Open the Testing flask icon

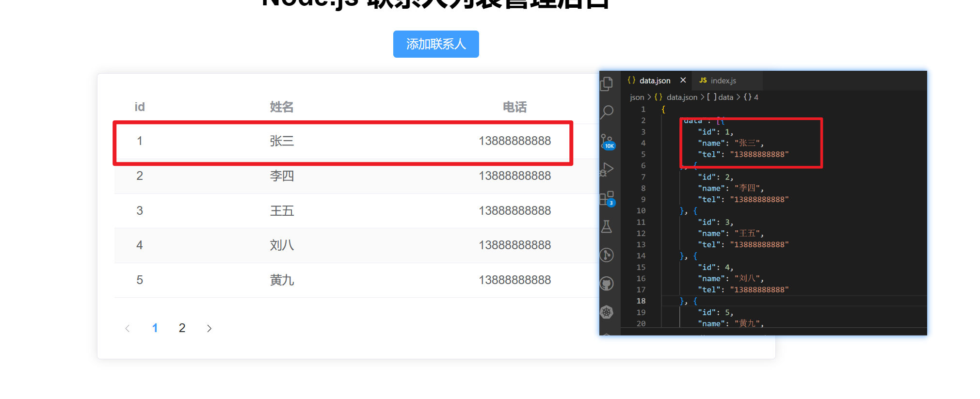[x=607, y=226]
